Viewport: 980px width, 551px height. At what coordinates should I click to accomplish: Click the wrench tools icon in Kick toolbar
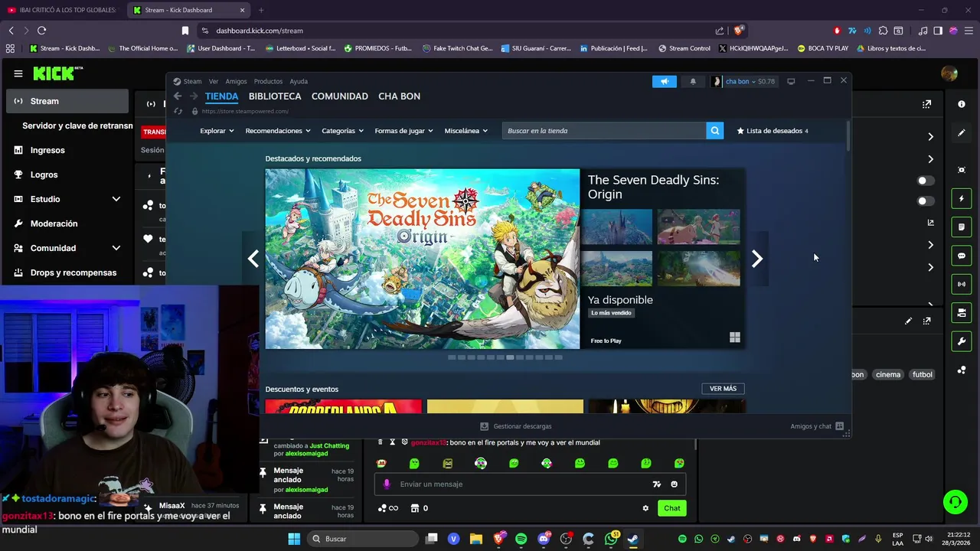pyautogui.click(x=962, y=341)
